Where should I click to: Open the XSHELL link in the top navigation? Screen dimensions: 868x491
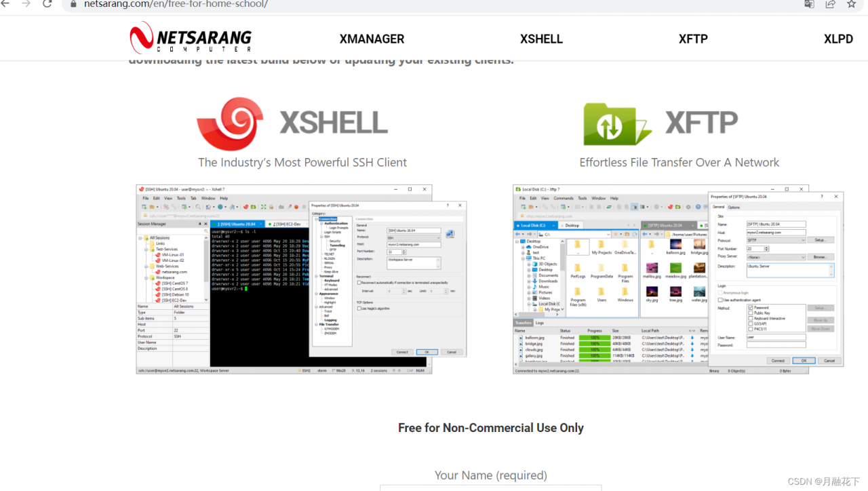[x=541, y=39]
